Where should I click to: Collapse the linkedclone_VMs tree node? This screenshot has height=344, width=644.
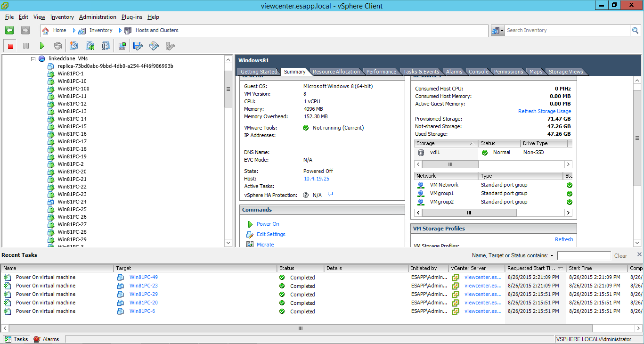click(x=33, y=59)
